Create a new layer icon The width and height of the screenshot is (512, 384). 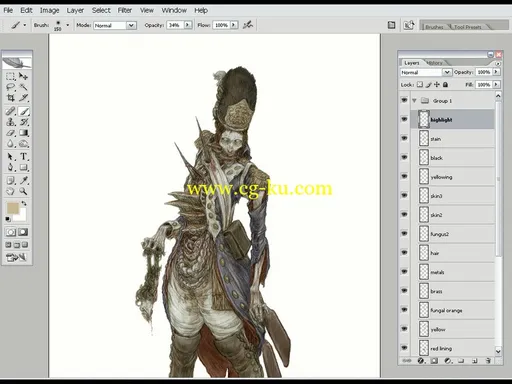(x=475, y=361)
